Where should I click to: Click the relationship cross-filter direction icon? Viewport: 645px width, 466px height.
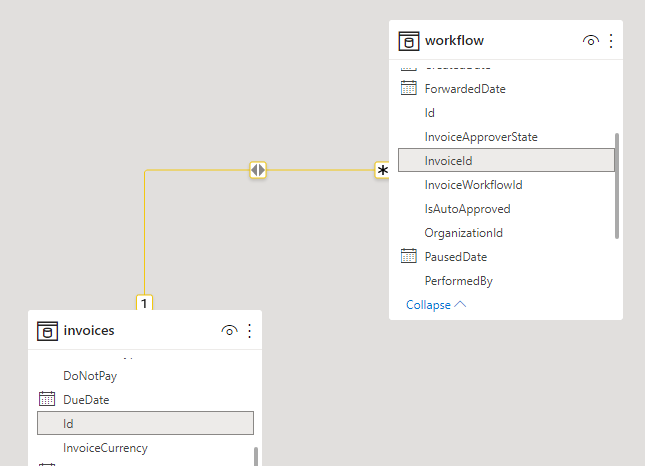(258, 170)
